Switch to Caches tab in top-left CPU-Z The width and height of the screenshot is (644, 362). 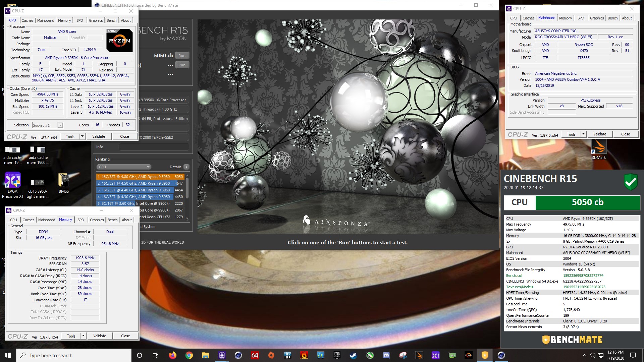[28, 20]
